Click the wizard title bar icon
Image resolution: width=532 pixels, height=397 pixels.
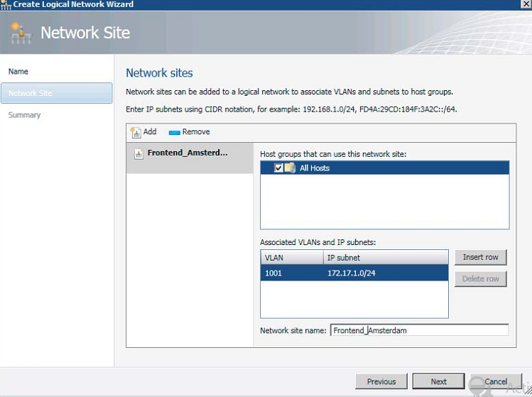[6, 4]
